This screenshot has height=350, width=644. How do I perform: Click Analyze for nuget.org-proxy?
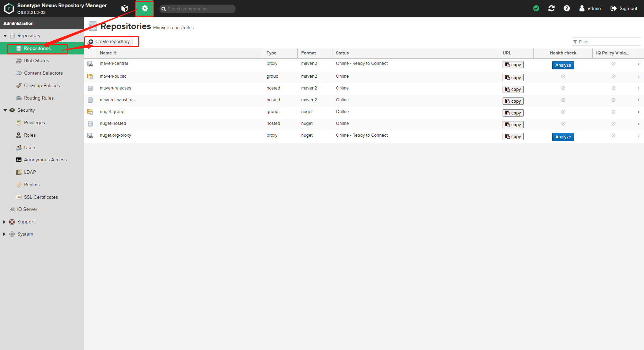(x=563, y=137)
